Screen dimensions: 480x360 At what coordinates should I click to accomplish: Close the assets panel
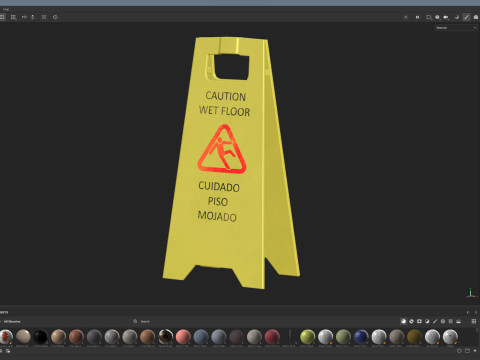(476, 312)
